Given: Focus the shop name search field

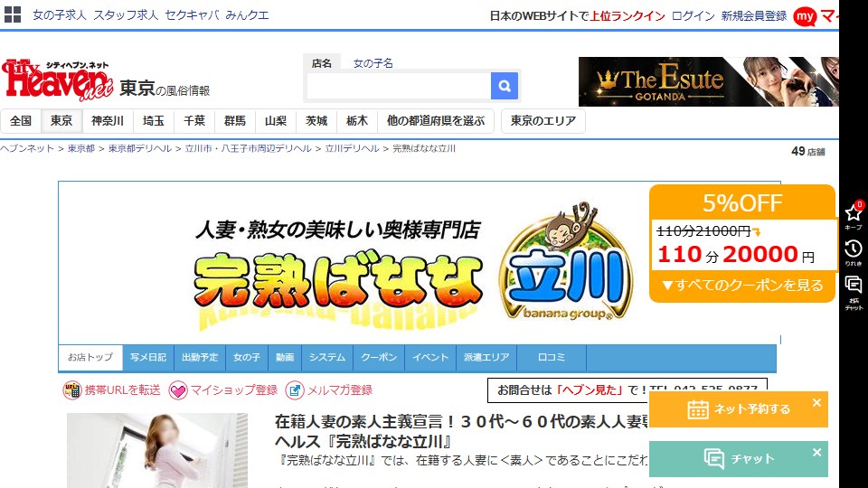Looking at the screenshot, I should (399, 86).
